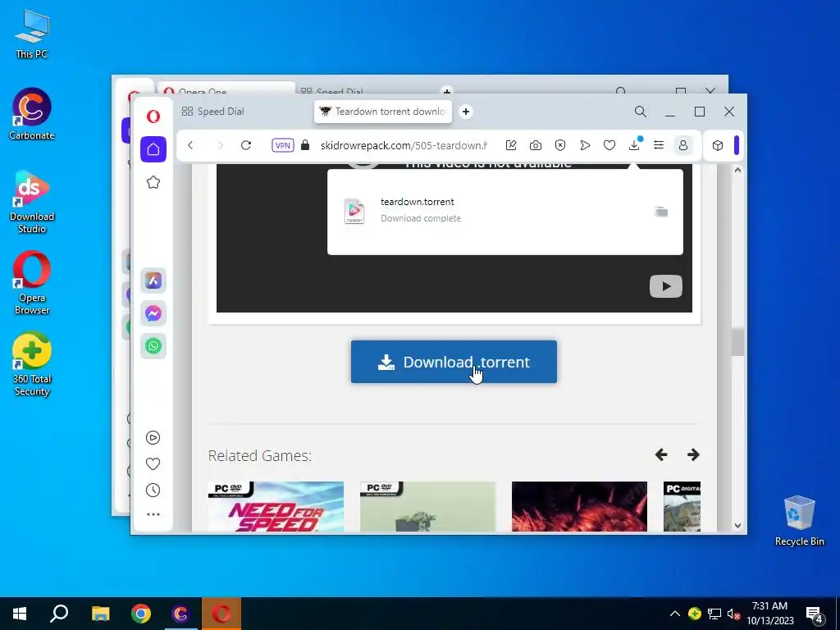Open the Opera menu logo in front window
Image resolution: width=840 pixels, height=630 pixels.
[153, 116]
